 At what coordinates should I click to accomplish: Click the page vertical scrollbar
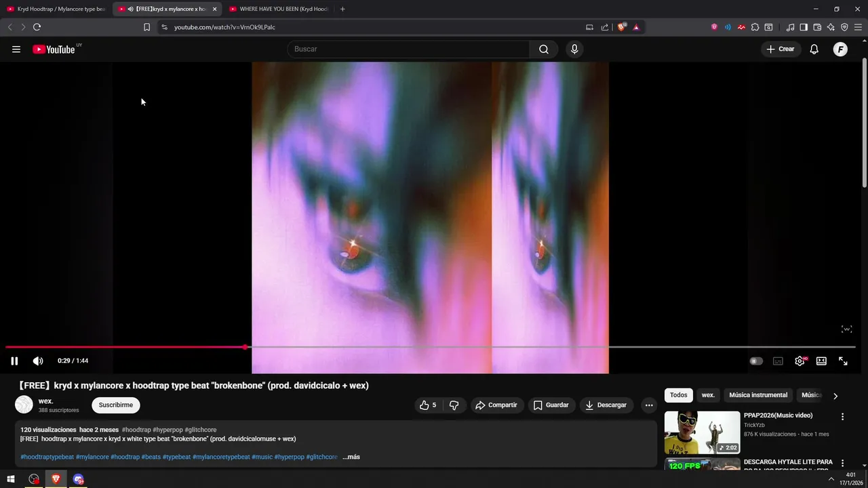pyautogui.click(x=864, y=122)
